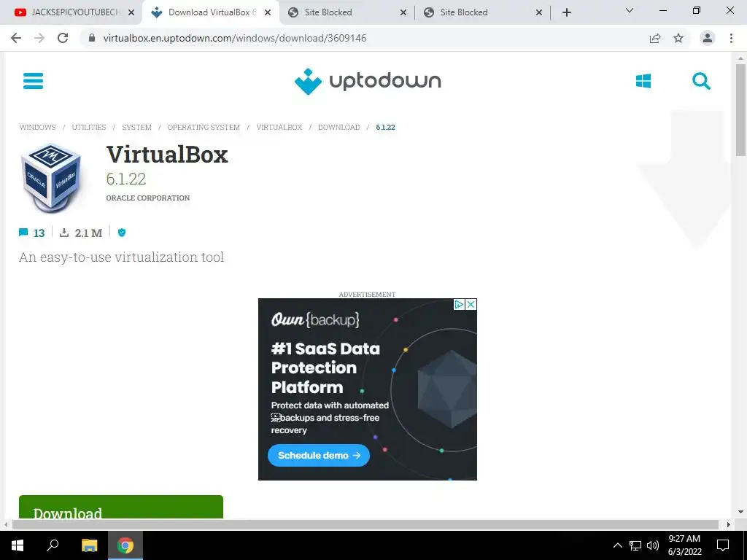Close the Own backup advertisement

[471, 304]
